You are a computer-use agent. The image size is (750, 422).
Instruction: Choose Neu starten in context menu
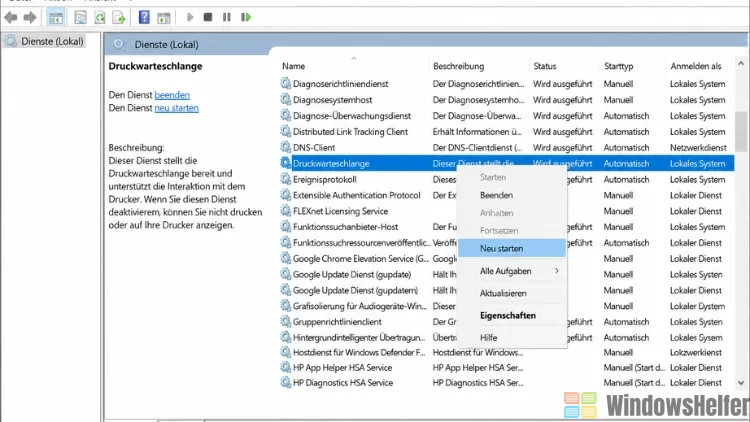512,248
